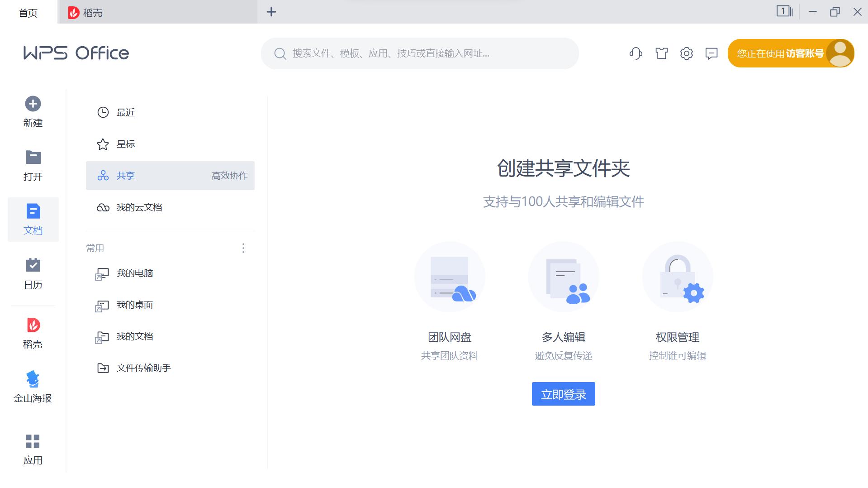Select the 打开 (Open) icon in sidebar
Image resolution: width=868 pixels, height=488 pixels.
point(32,164)
